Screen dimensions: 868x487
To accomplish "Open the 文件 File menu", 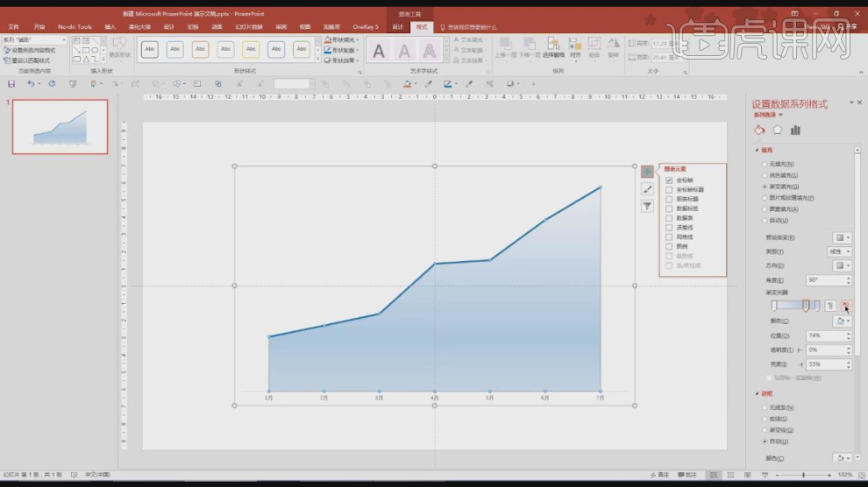I will click(x=13, y=26).
